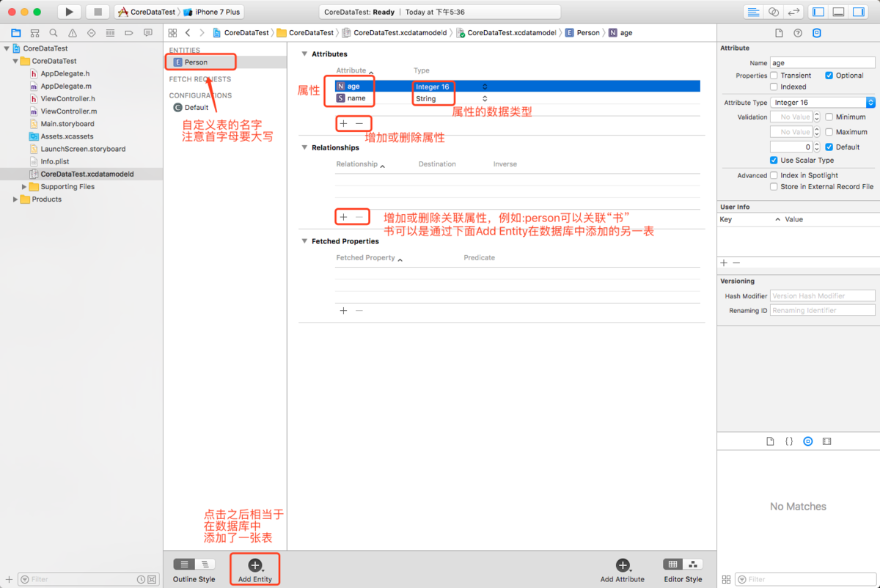Open the file template library

click(x=770, y=441)
